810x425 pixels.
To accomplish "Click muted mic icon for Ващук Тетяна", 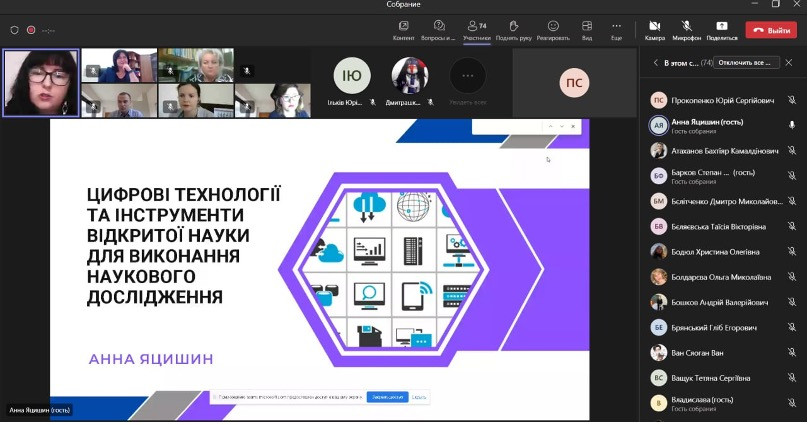I will (791, 378).
